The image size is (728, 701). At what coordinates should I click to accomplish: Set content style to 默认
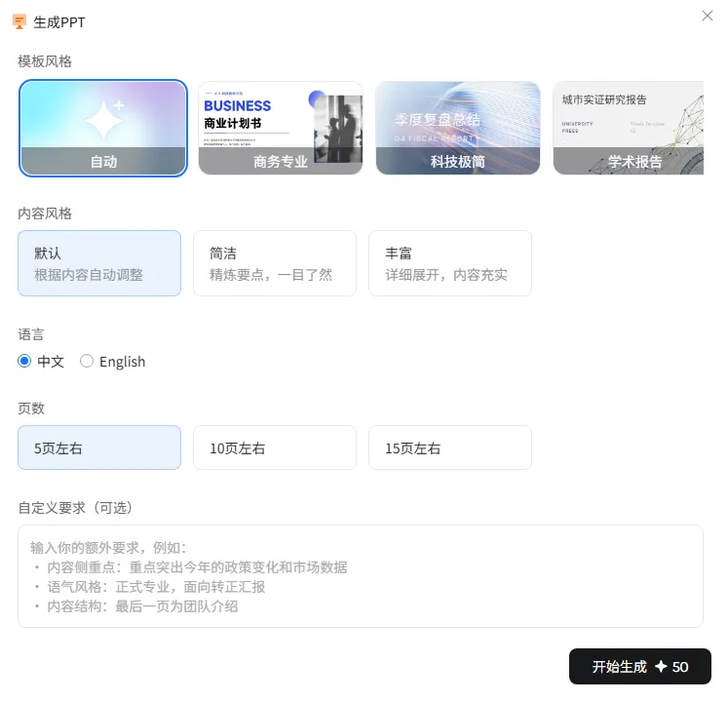(x=99, y=263)
